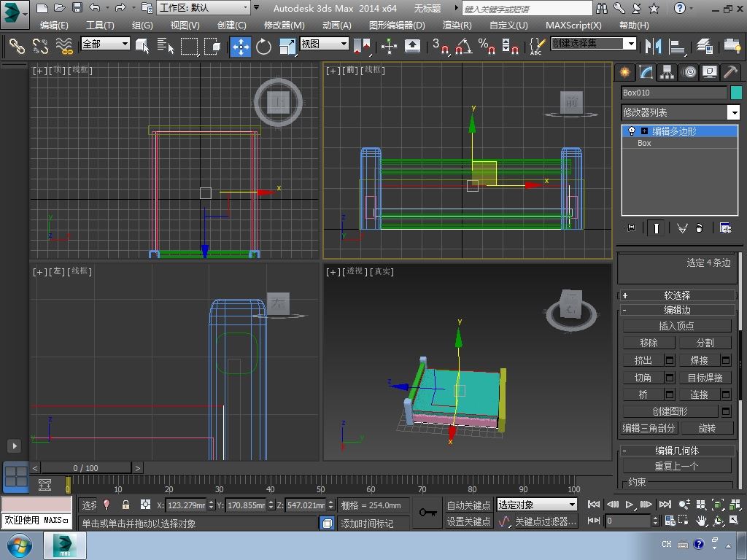This screenshot has width=747, height=560.
Task: Open the 修改器(M) menu
Action: (x=284, y=25)
